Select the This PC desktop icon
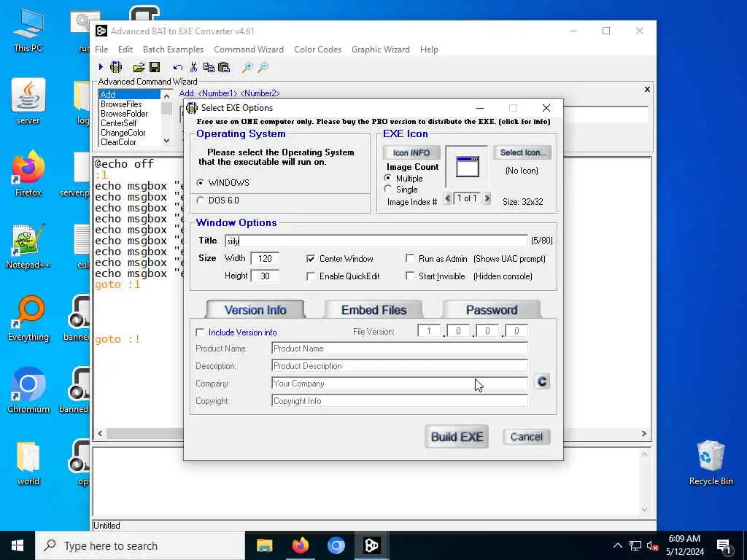This screenshot has width=747, height=560. click(28, 29)
